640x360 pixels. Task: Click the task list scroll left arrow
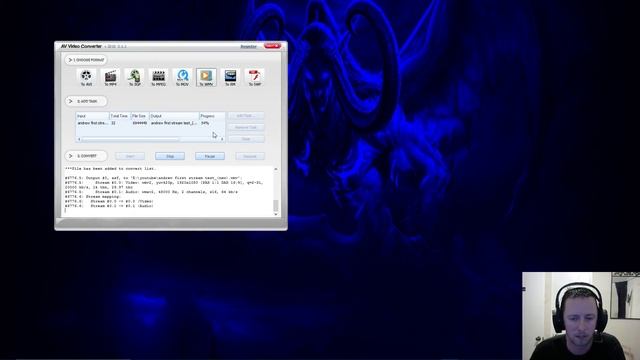pyautogui.click(x=79, y=140)
